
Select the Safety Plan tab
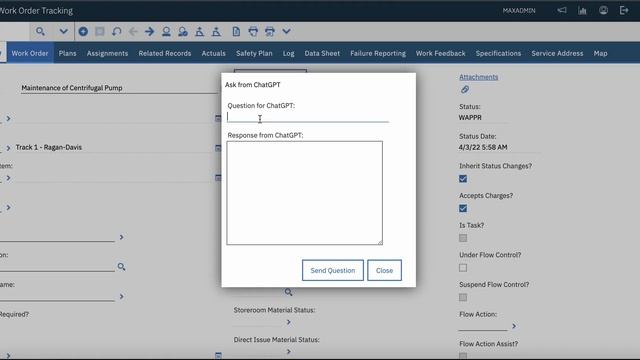coord(254,53)
